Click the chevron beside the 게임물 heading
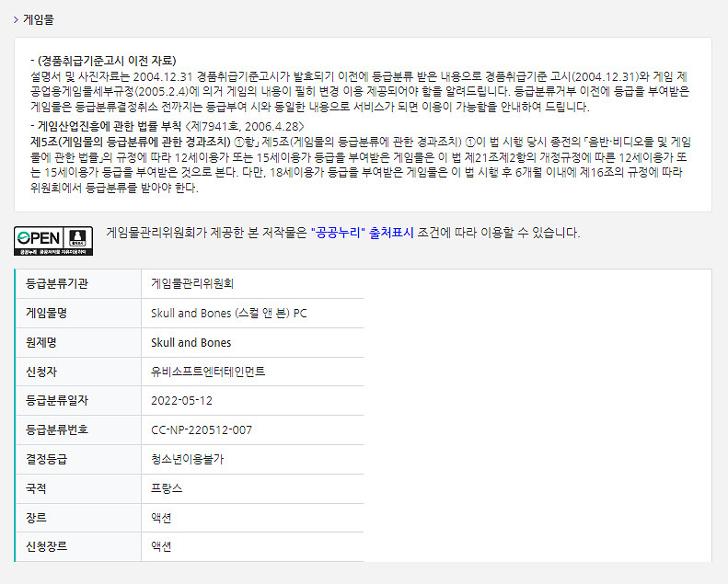Screen dimensions: 728x584 click(x=16, y=18)
